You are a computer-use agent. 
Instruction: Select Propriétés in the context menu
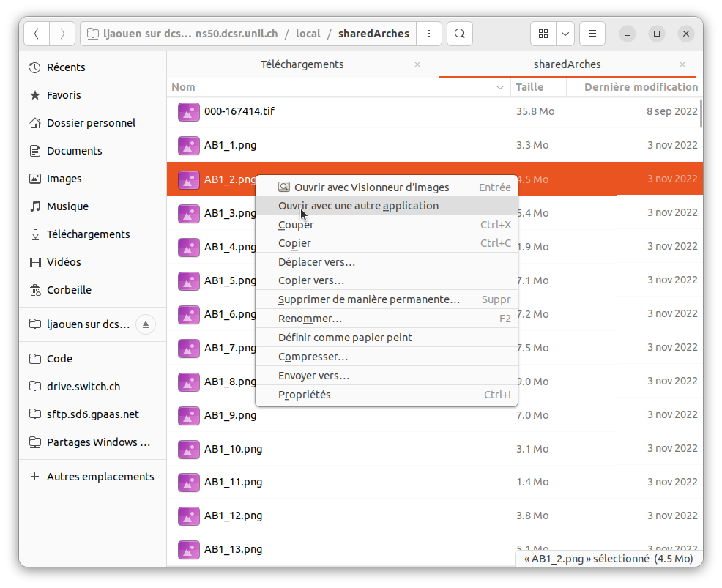pos(304,395)
